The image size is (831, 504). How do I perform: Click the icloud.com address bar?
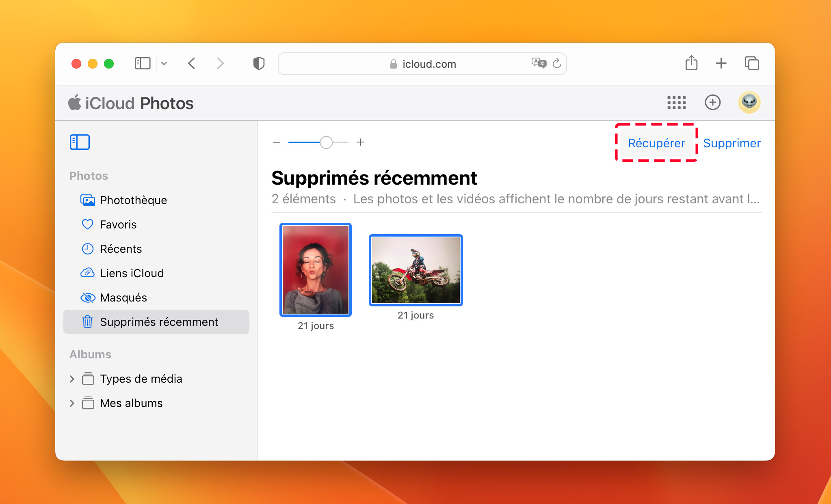[422, 64]
